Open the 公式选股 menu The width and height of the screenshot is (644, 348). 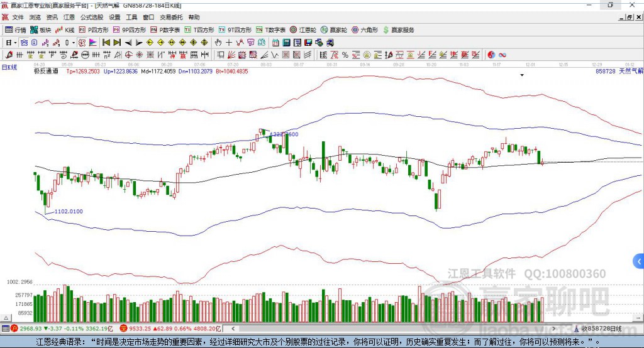coord(92,17)
